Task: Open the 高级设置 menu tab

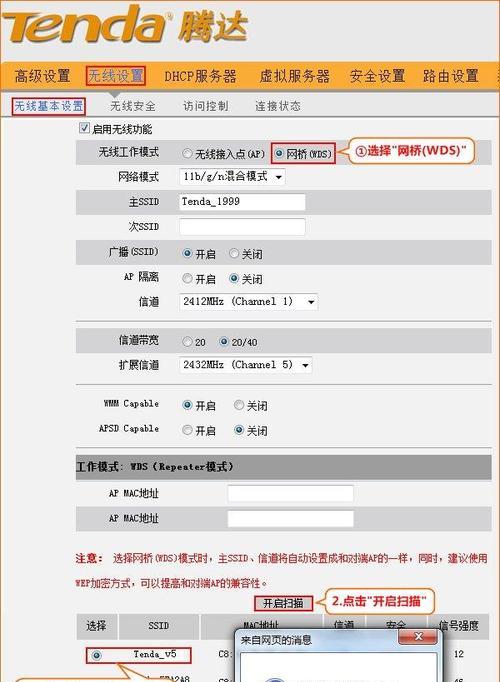Action: [42, 76]
